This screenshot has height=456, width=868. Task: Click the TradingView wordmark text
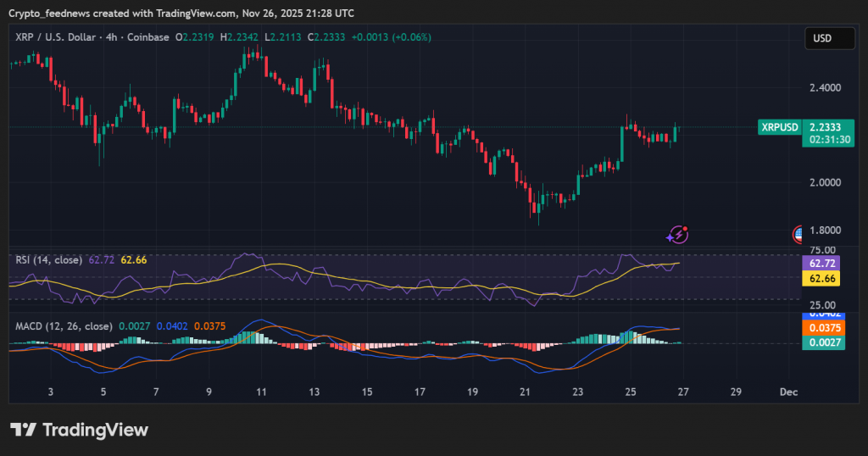point(95,430)
